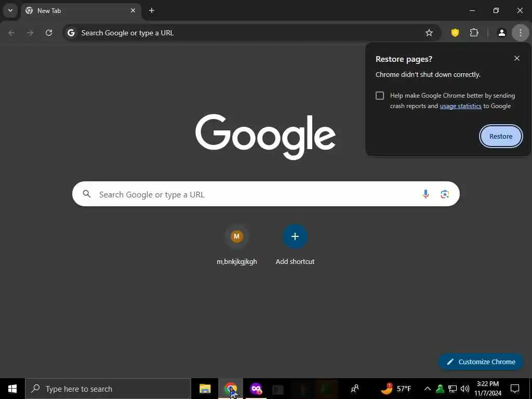The image size is (532, 399).
Task: Click the Chrome taskbar icon
Action: [231, 389]
